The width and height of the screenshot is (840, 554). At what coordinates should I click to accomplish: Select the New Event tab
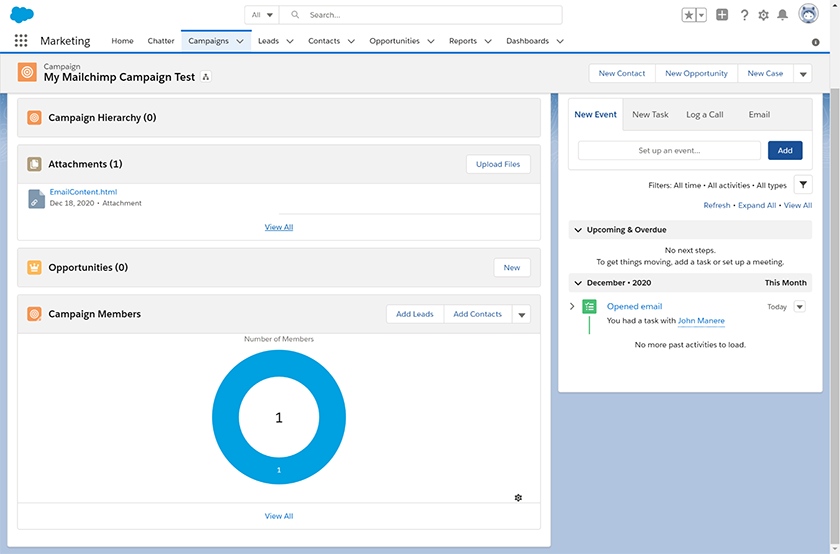595,114
